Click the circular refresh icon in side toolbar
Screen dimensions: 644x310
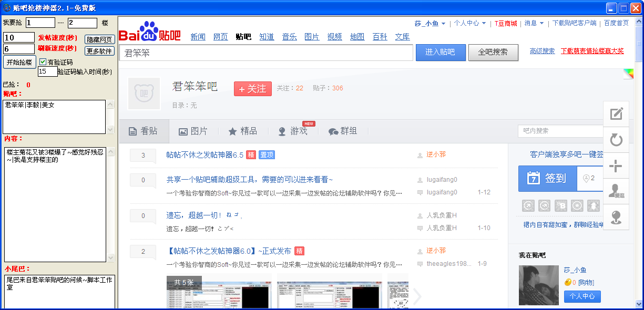(616, 140)
